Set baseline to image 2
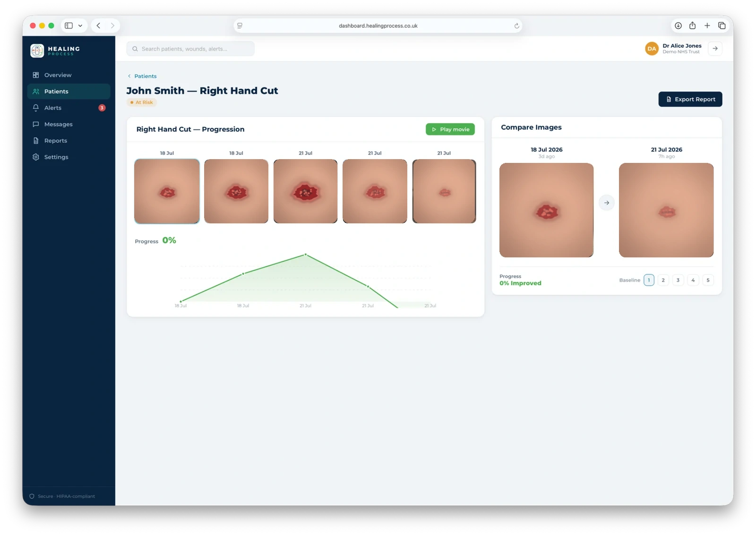The image size is (756, 535). (663, 280)
